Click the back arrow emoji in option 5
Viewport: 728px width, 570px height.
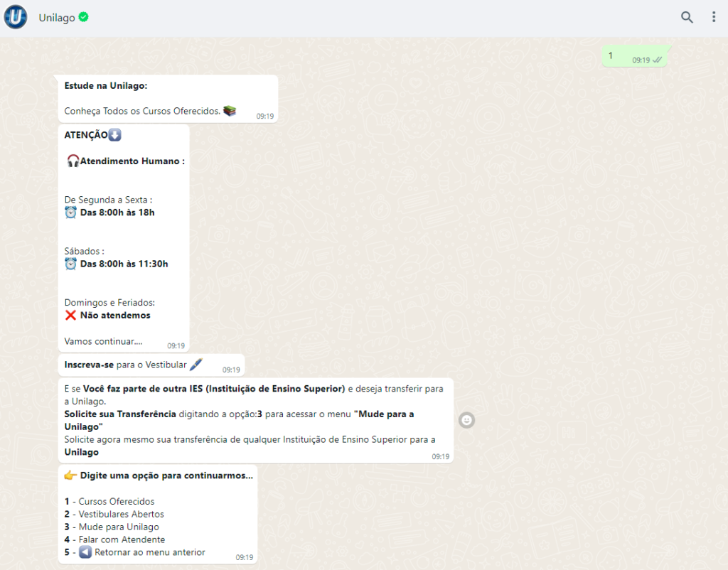click(85, 552)
